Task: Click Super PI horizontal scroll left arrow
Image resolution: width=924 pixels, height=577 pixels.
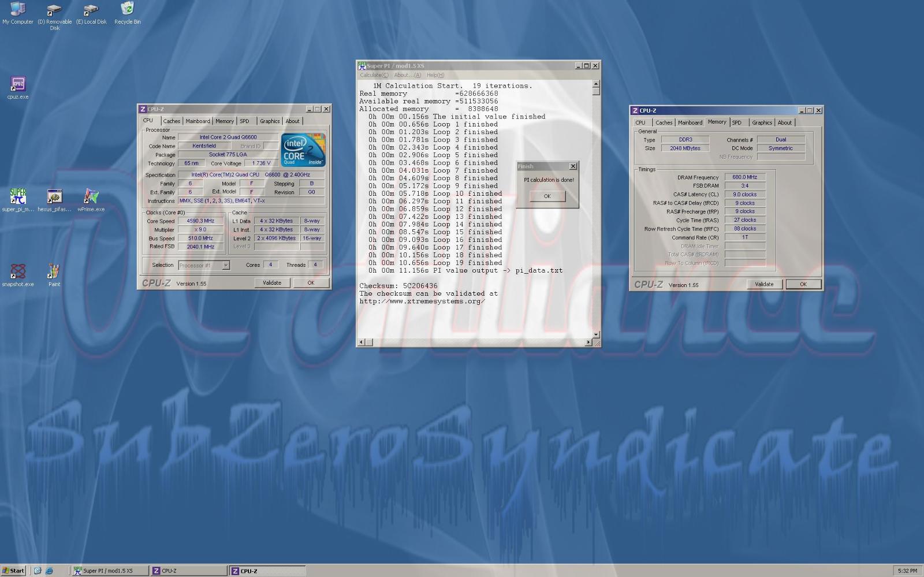Action: (x=362, y=343)
